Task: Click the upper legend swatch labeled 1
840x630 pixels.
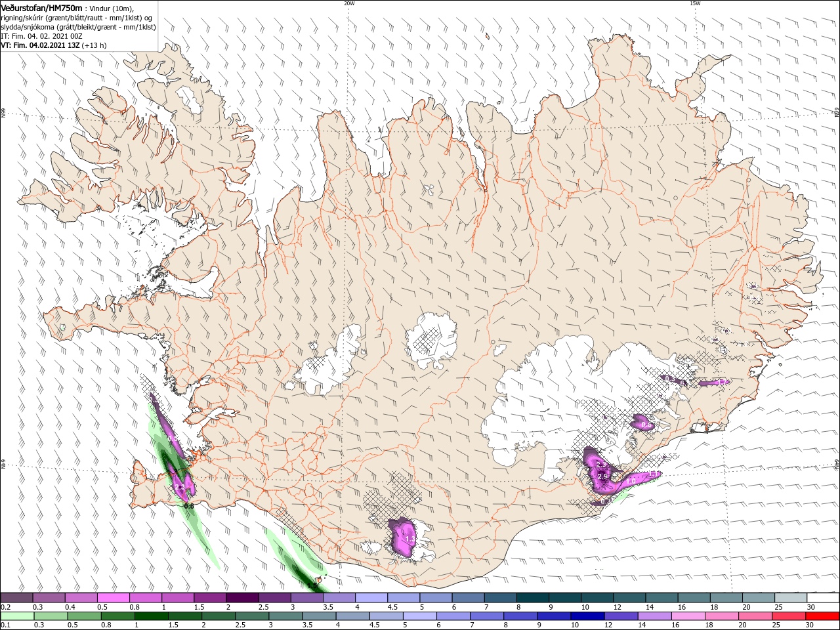Action: click(177, 598)
